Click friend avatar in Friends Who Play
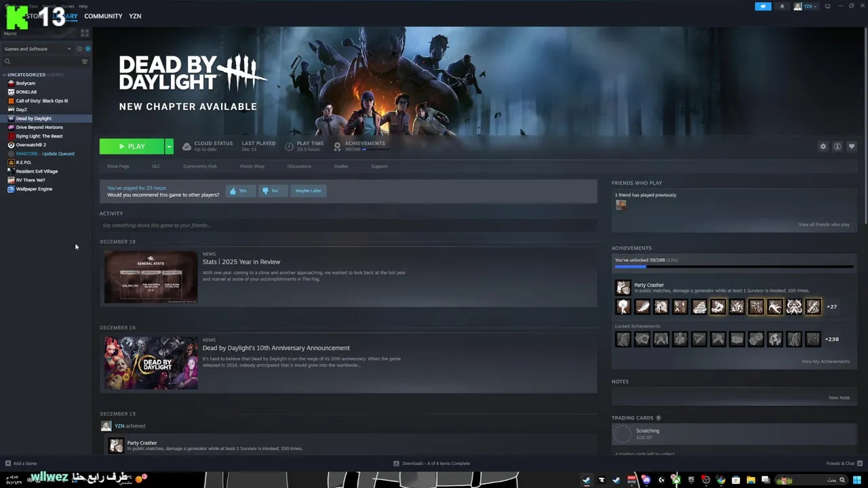The image size is (868, 488). click(620, 205)
